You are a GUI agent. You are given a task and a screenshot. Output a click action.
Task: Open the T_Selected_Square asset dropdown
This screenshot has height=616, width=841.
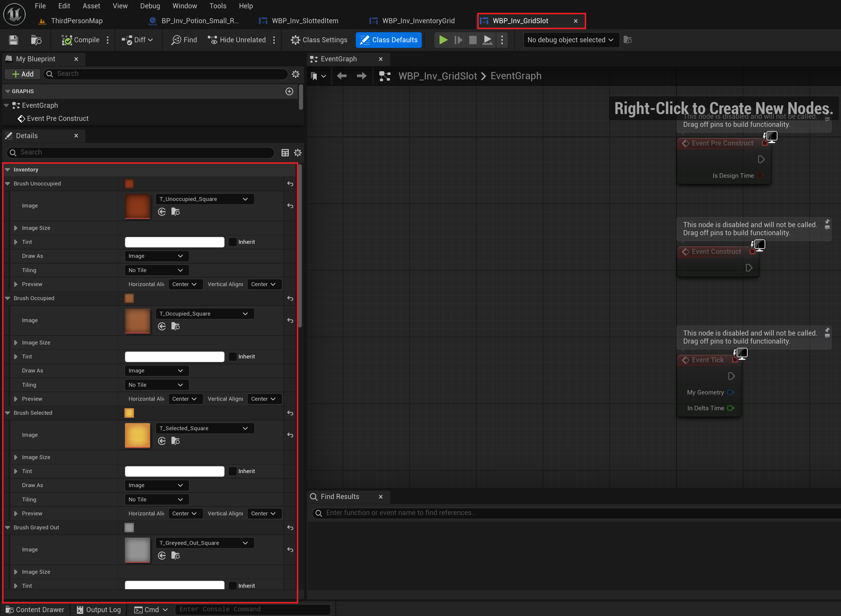point(204,428)
